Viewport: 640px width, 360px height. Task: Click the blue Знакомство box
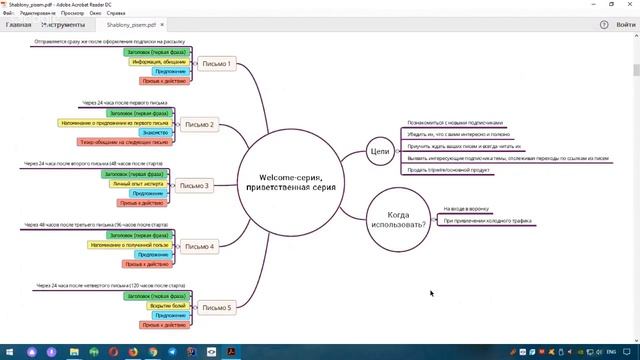click(x=156, y=133)
